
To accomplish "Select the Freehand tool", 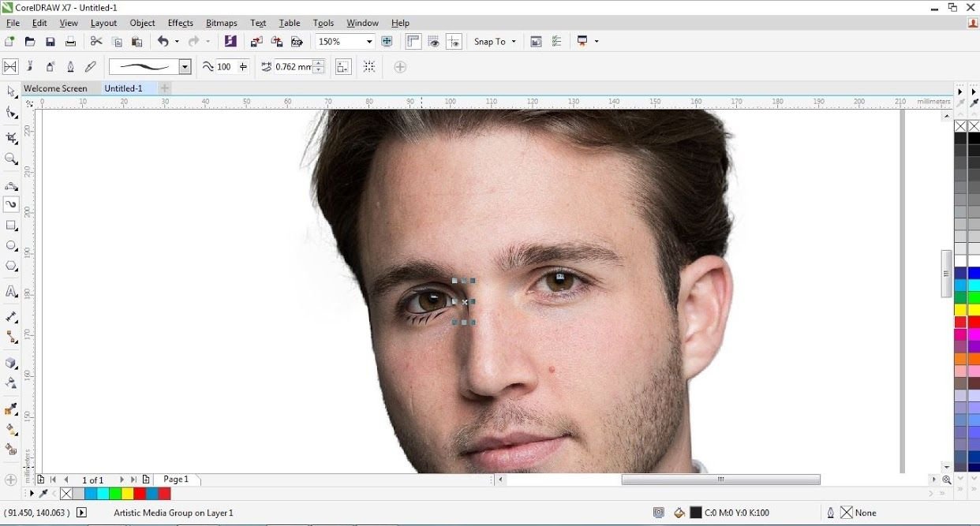I will 11,186.
